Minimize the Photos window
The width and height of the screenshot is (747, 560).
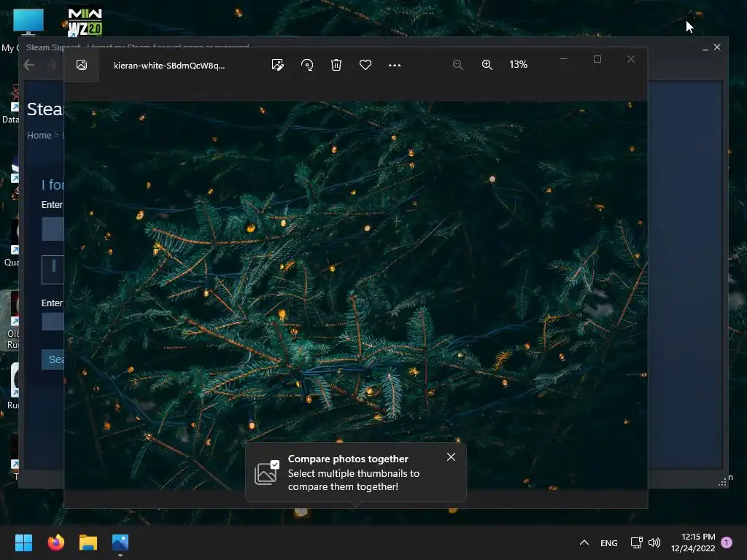tap(564, 59)
